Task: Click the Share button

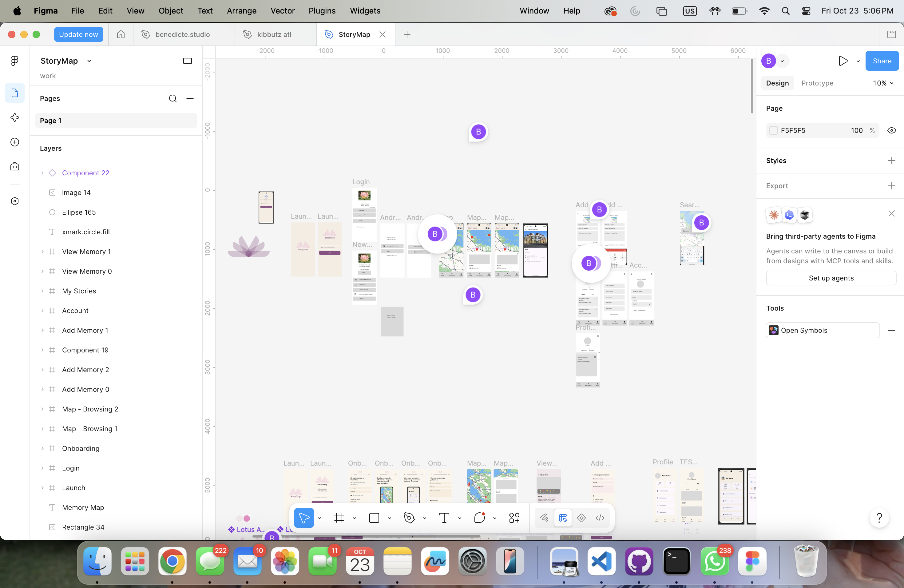Action: tap(882, 61)
